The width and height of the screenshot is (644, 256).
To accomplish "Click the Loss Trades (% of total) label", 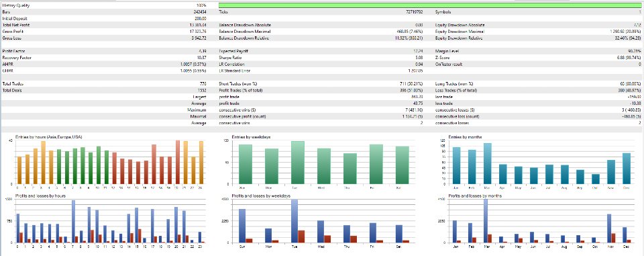I will click(x=456, y=90).
